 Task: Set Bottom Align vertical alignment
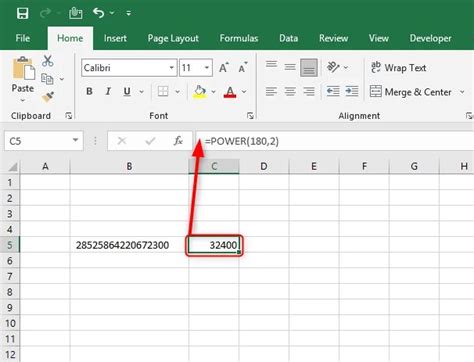pyautogui.click(x=309, y=68)
